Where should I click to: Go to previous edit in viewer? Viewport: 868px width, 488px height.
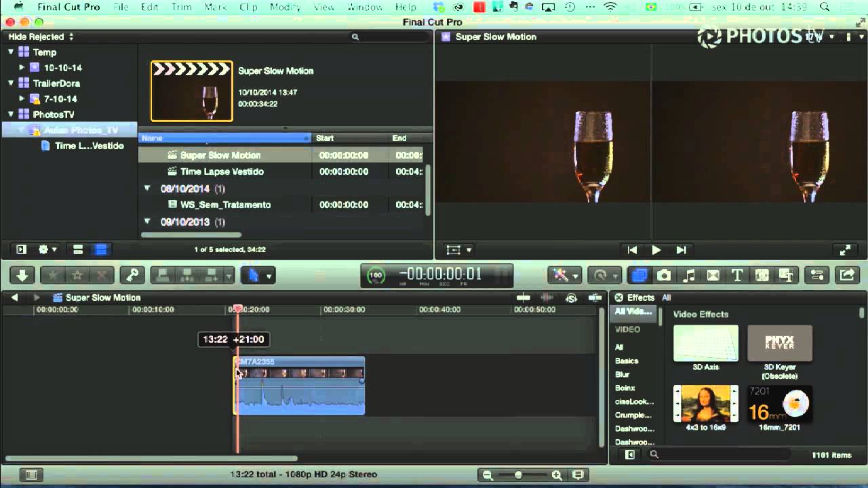pos(632,250)
